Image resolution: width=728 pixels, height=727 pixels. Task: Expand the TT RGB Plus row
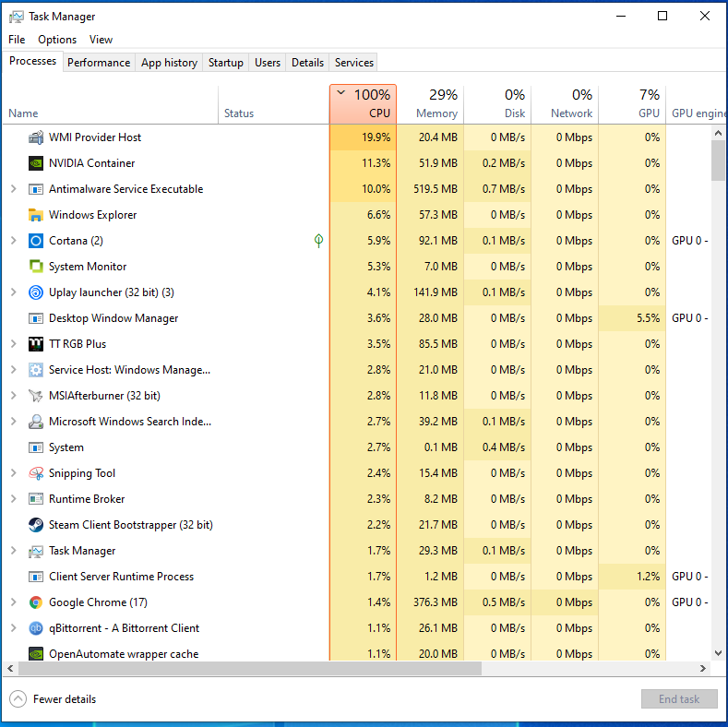[x=14, y=344]
